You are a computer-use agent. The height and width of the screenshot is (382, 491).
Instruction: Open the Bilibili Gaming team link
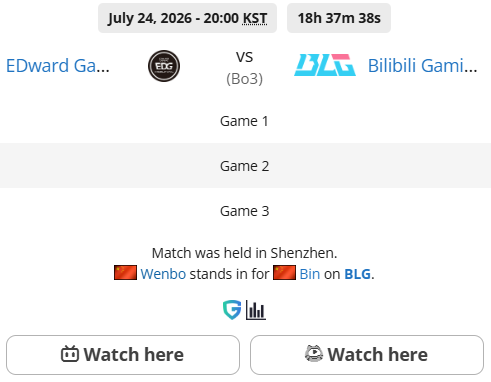coord(422,66)
